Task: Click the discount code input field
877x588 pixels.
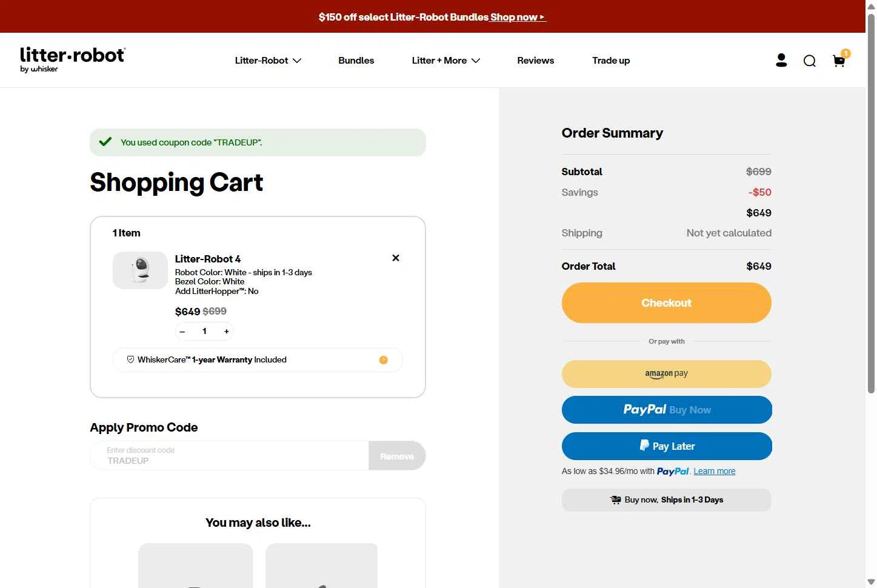Action: click(229, 456)
